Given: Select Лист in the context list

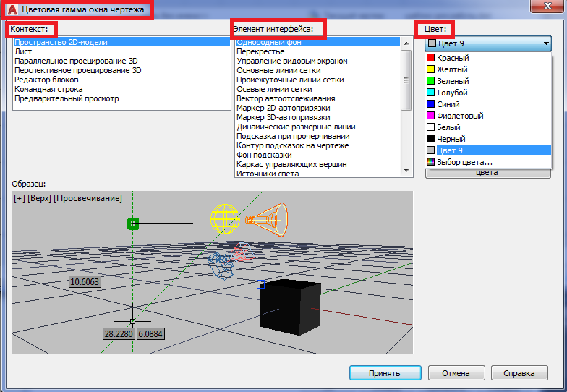Looking at the screenshot, I should tap(22, 52).
